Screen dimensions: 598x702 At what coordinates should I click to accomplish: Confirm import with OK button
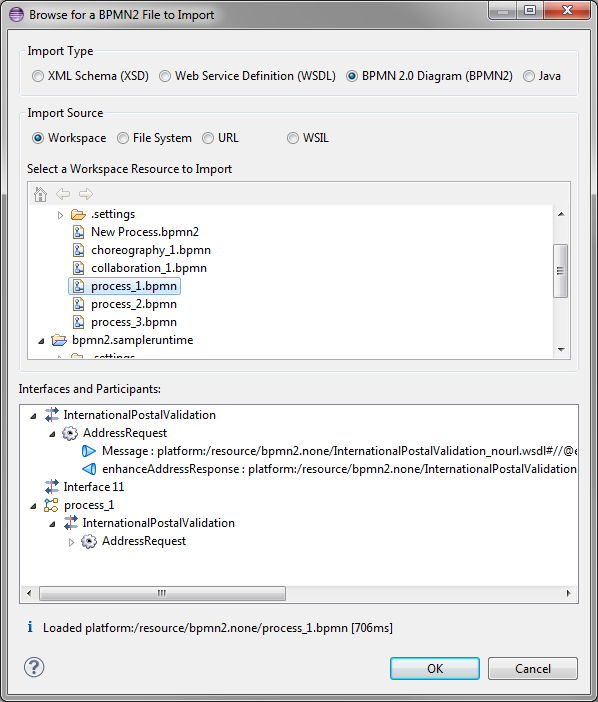click(x=435, y=668)
